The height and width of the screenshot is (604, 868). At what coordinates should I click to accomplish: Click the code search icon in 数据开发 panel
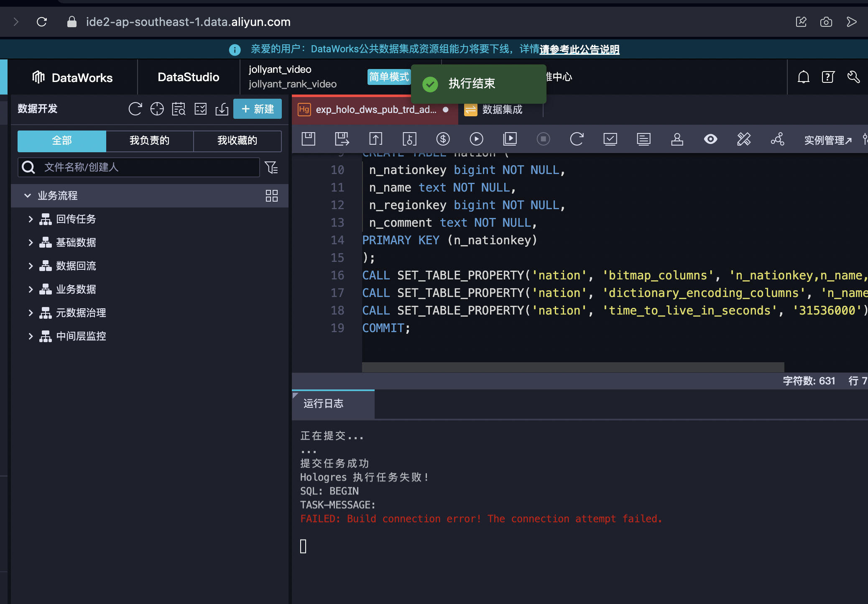(x=179, y=109)
